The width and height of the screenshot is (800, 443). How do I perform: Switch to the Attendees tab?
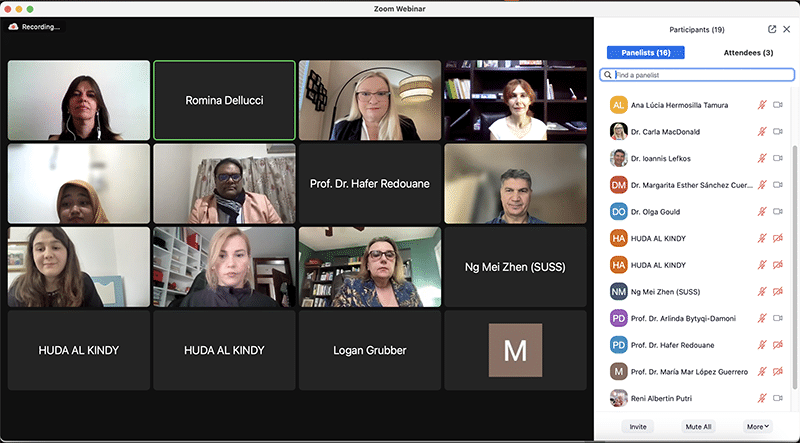(x=748, y=52)
